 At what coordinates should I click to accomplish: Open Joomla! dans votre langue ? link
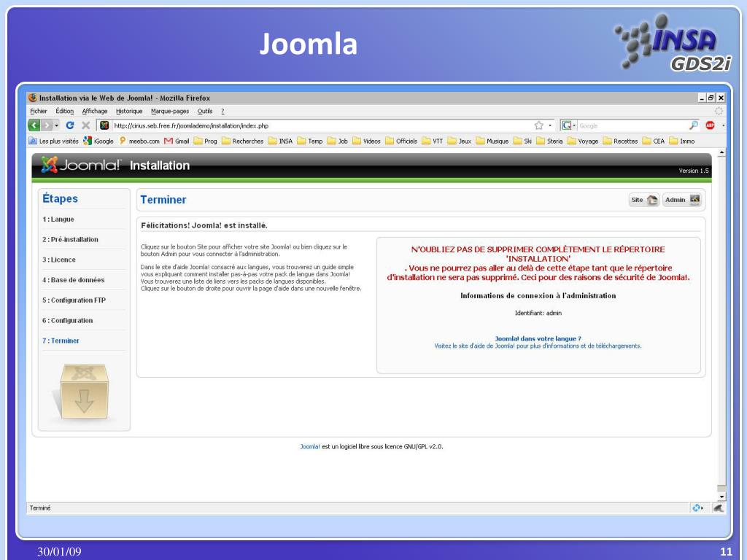pyautogui.click(x=538, y=338)
